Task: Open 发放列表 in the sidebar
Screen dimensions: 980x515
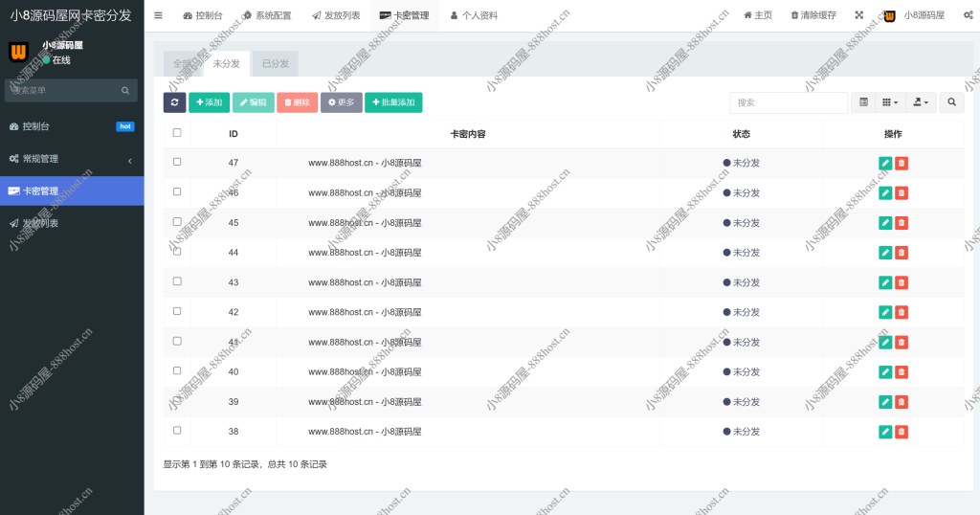Action: pyautogui.click(x=72, y=224)
